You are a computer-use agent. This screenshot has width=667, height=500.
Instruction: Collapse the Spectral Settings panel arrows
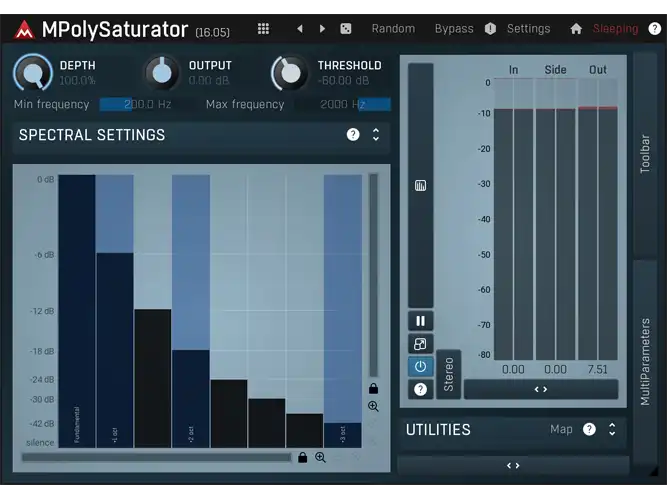coord(376,134)
